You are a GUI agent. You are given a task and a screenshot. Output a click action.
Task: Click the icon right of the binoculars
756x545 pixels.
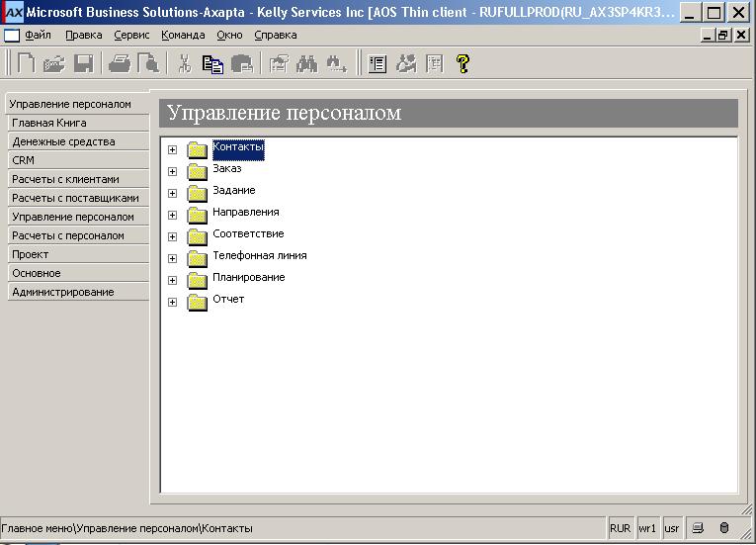tap(336, 63)
